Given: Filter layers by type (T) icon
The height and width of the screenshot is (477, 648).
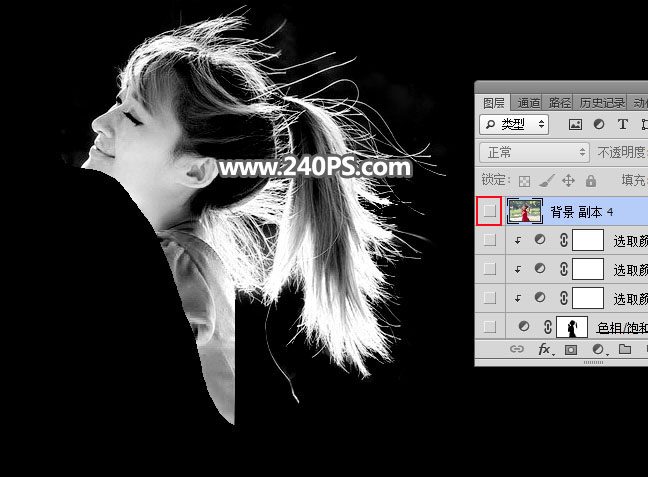Looking at the screenshot, I should [623, 125].
